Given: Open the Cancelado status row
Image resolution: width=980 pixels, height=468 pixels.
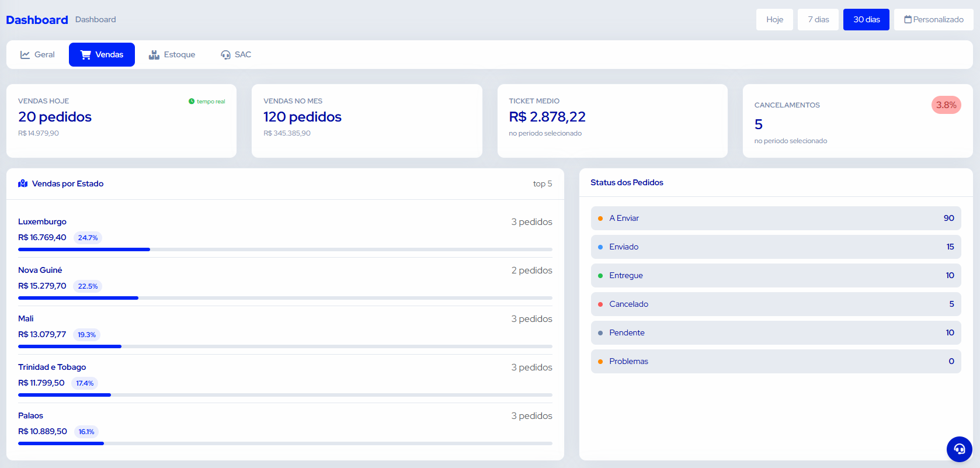Looking at the screenshot, I should pyautogui.click(x=776, y=304).
